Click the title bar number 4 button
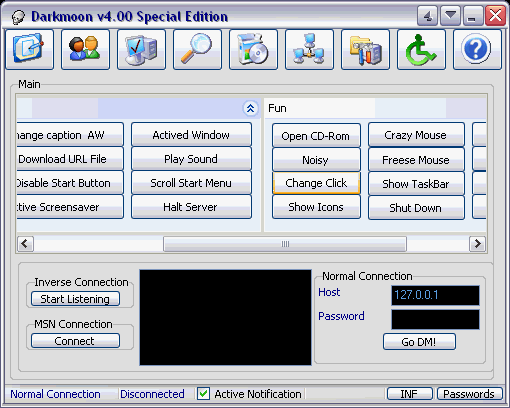The image size is (510, 408). [x=428, y=15]
